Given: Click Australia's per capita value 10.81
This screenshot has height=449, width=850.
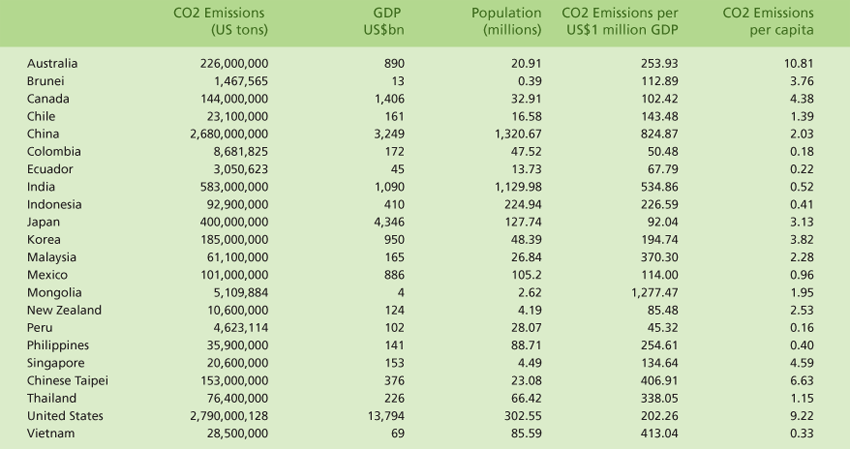Looking at the screenshot, I should tap(799, 63).
